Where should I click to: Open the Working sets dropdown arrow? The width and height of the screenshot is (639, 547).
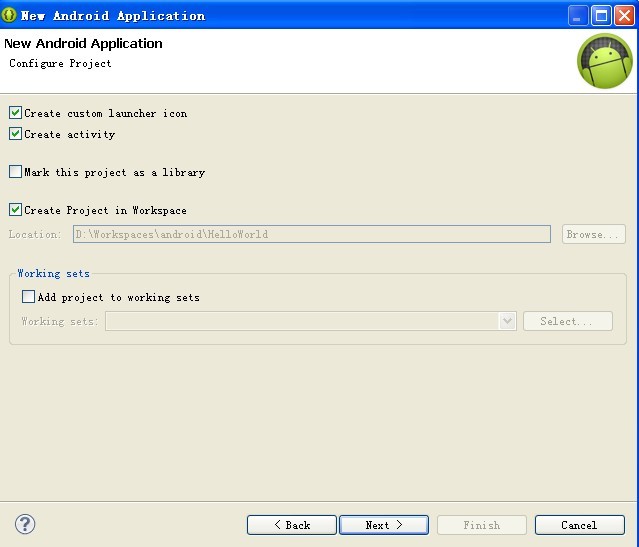pos(507,321)
